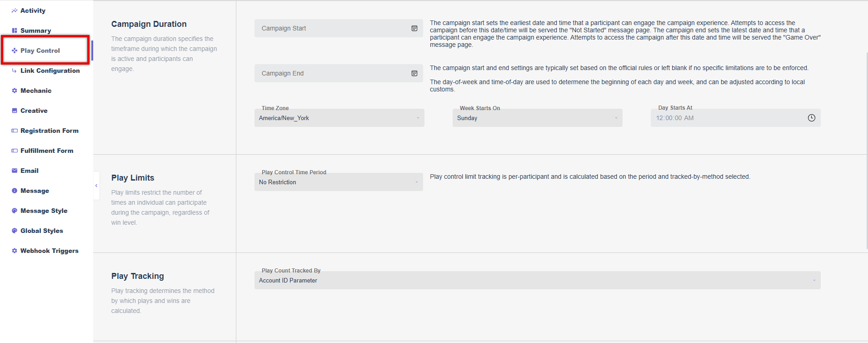Click the Creative image icon in sidebar
Image resolution: width=868 pixels, height=343 pixels.
15,111
